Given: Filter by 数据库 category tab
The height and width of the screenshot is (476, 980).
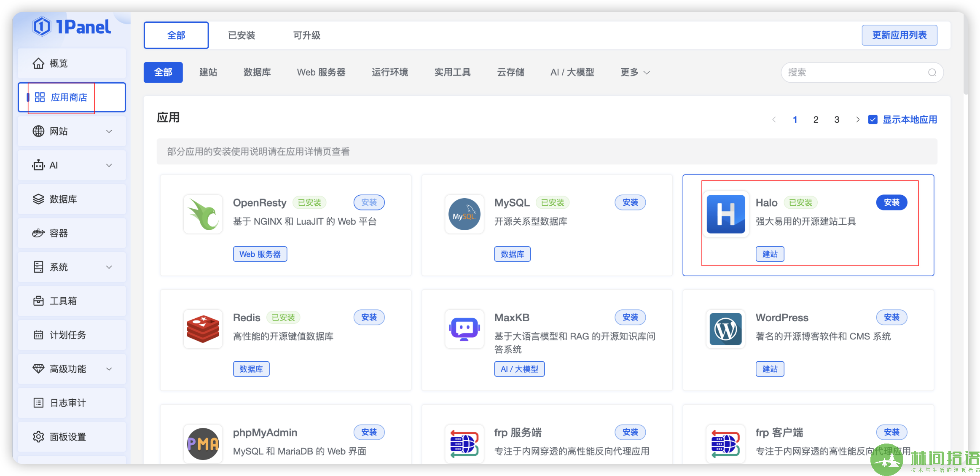Looking at the screenshot, I should [257, 73].
